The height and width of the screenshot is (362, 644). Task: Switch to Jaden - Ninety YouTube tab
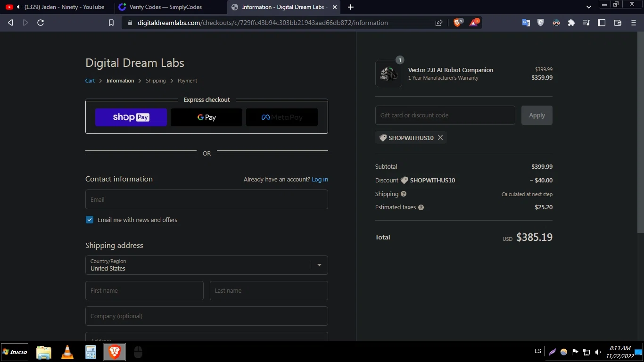click(x=57, y=7)
